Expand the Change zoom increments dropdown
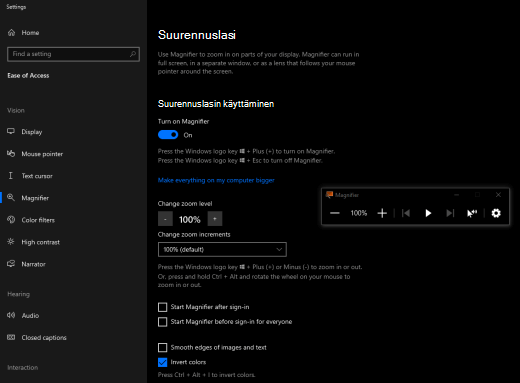The image size is (520, 383). 222,249
